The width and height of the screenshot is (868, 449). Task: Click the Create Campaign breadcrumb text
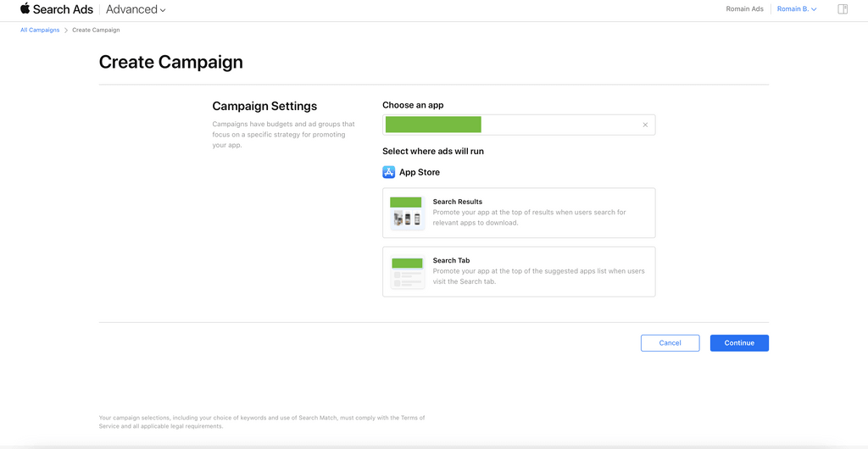point(96,30)
